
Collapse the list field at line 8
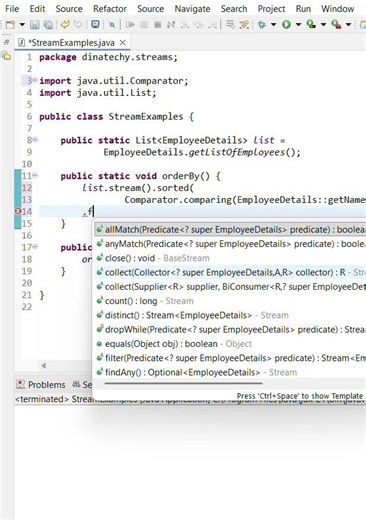point(35,140)
